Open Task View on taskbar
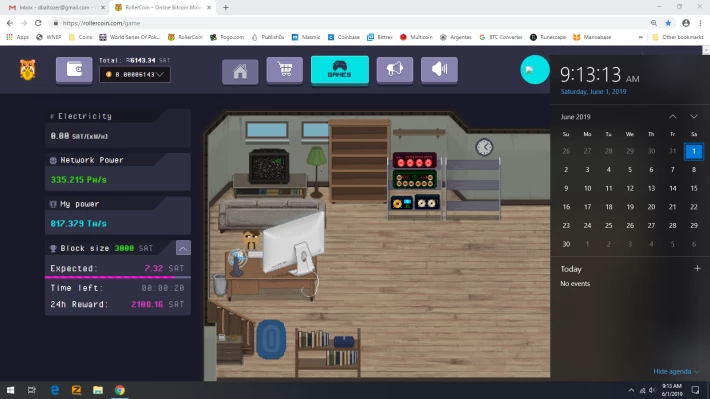The height and width of the screenshot is (399, 710). click(32, 390)
